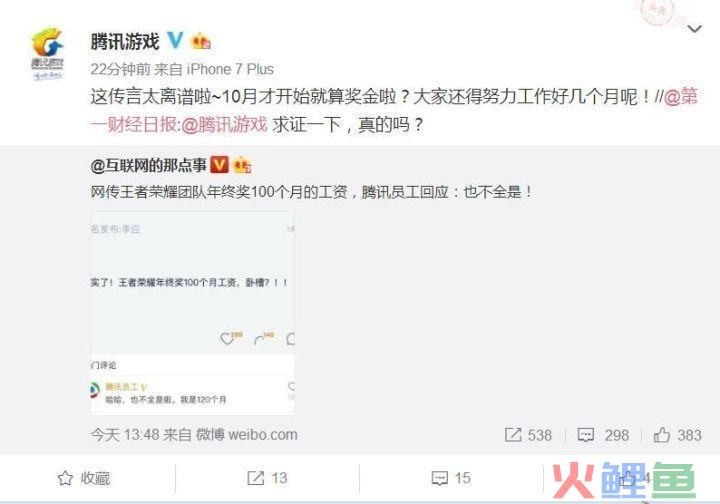720x504 pixels.
Task: Enlarge the embedded screenshot thumbnail
Action: point(192,313)
